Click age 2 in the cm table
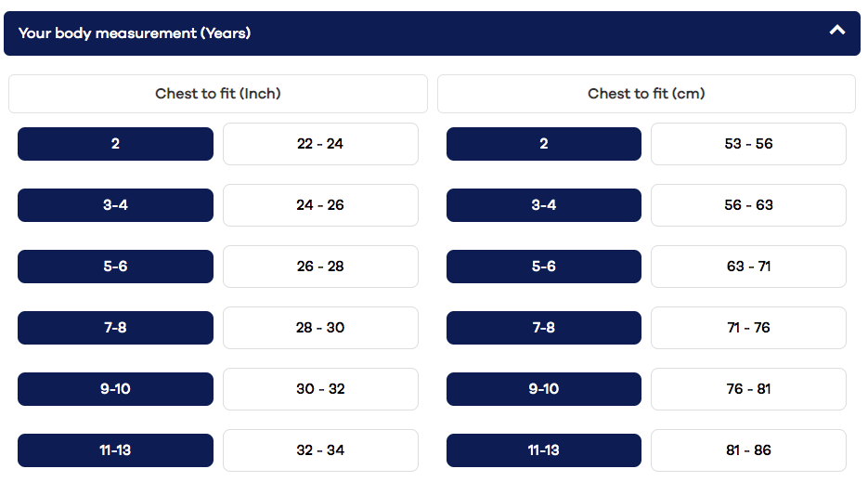868x482 pixels. click(x=544, y=144)
